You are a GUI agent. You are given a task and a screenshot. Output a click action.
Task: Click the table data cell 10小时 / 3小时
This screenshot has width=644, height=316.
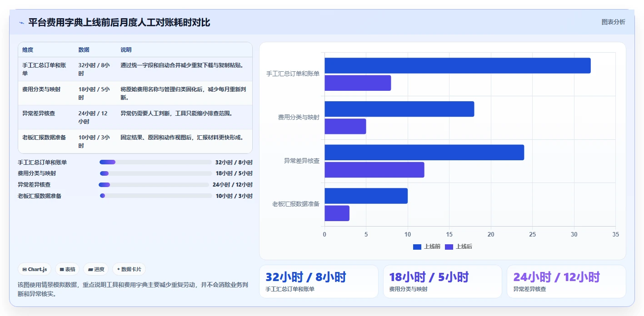[x=94, y=142]
